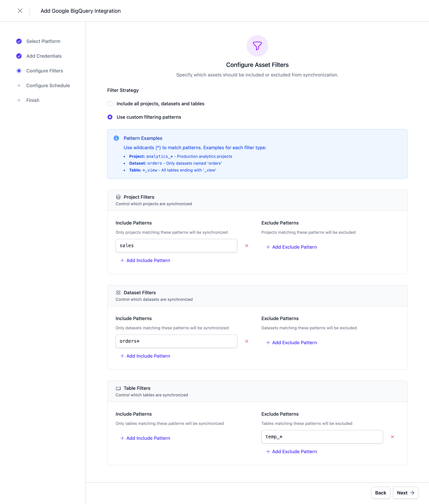This screenshot has height=504, width=429.
Task: Focus the 'sales' project pattern field
Action: click(x=176, y=246)
